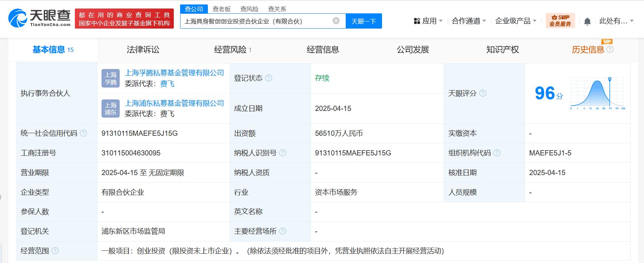Click organization code MAEFE5J1-5
644x263 pixels.
[x=550, y=153]
